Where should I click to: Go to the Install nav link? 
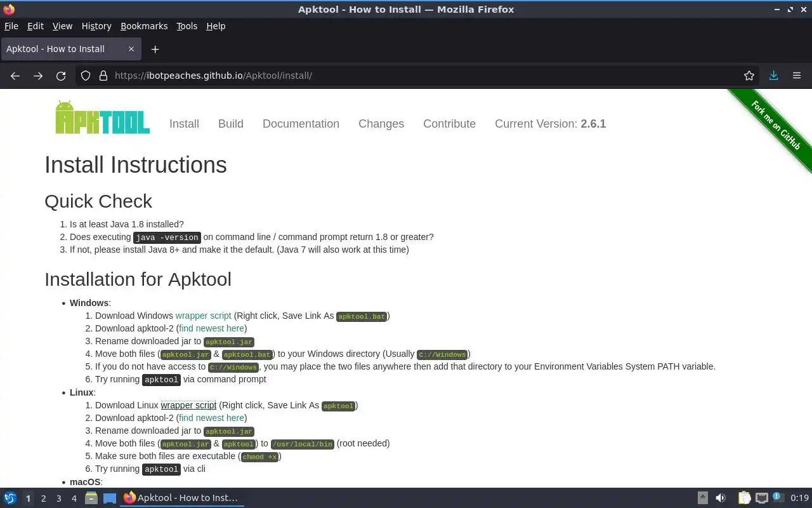(x=184, y=124)
